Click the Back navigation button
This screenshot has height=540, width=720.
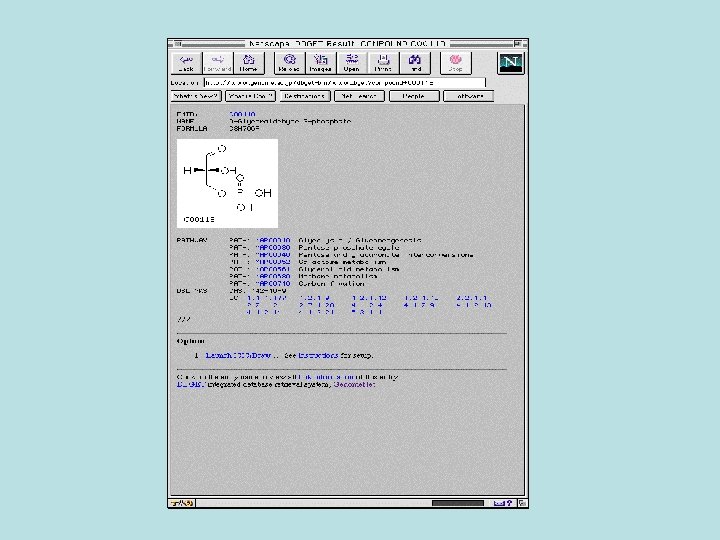pos(187,62)
